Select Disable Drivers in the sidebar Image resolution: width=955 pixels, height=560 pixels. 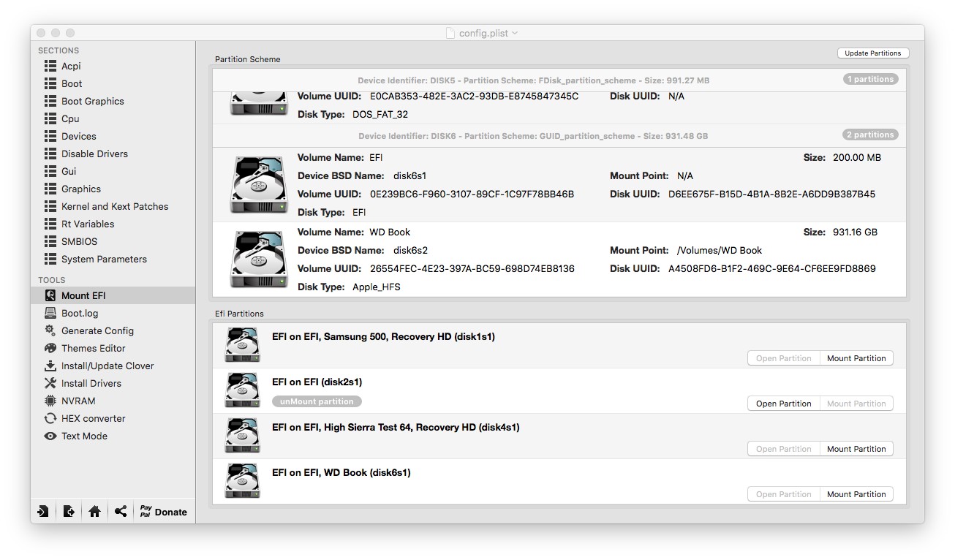click(94, 154)
